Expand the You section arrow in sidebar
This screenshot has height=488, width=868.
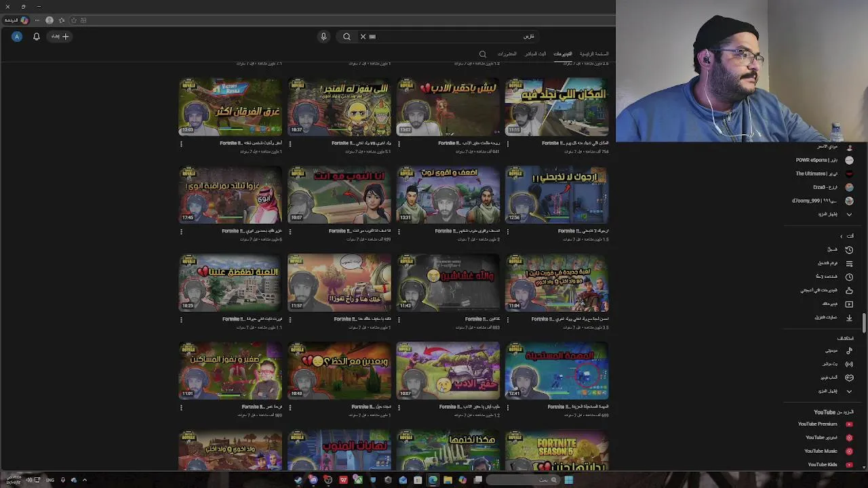(x=842, y=236)
